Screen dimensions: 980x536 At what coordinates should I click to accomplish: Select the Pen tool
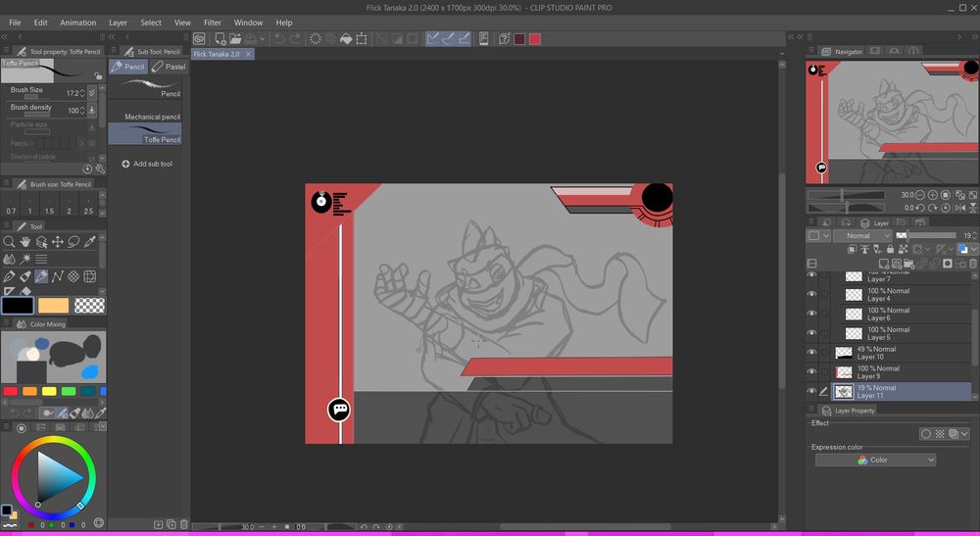(x=9, y=276)
